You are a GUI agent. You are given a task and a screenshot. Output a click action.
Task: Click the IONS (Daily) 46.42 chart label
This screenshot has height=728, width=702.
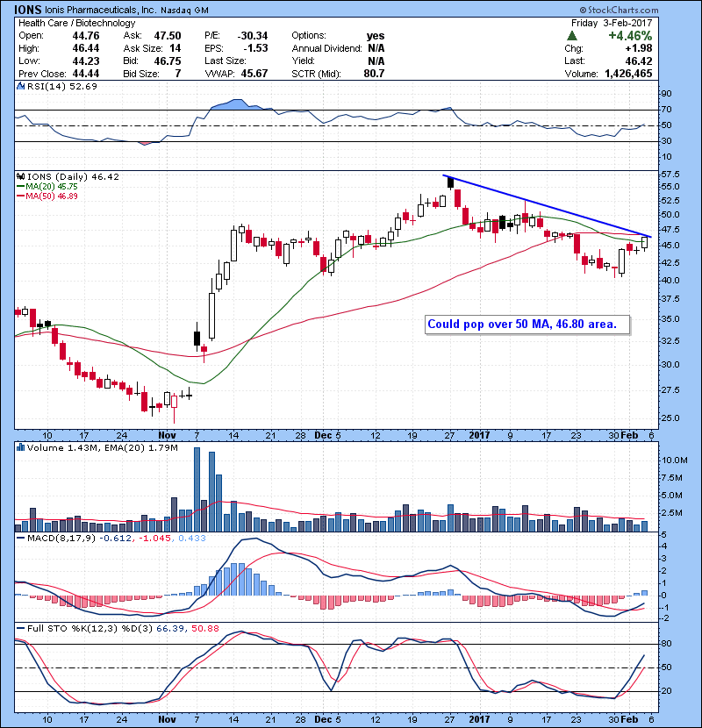[73, 177]
